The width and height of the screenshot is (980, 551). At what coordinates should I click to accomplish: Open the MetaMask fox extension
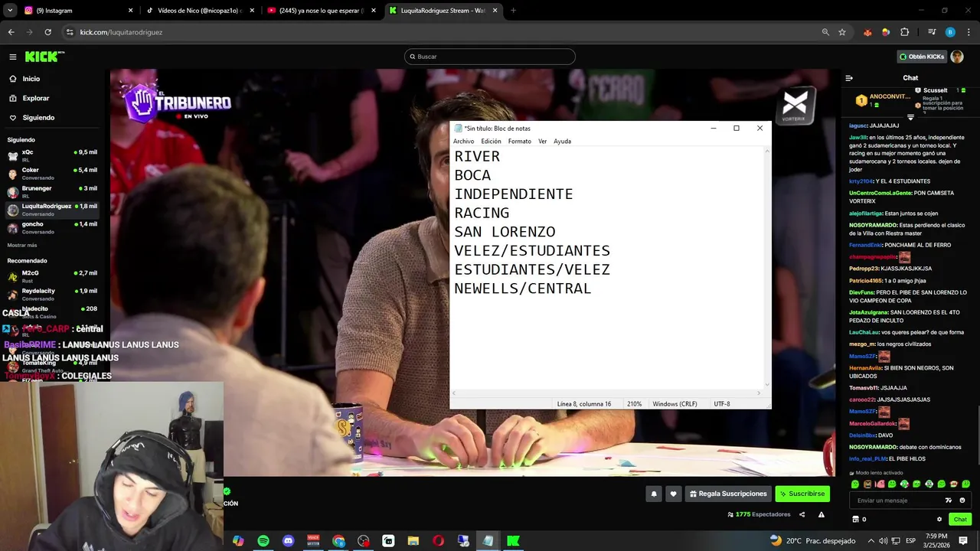click(x=867, y=32)
